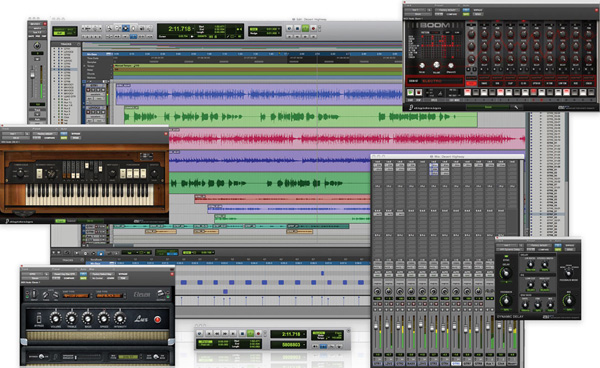Click the red highlighted instrument select button in Boom
Screen dimensions: 600x368
click(x=471, y=83)
